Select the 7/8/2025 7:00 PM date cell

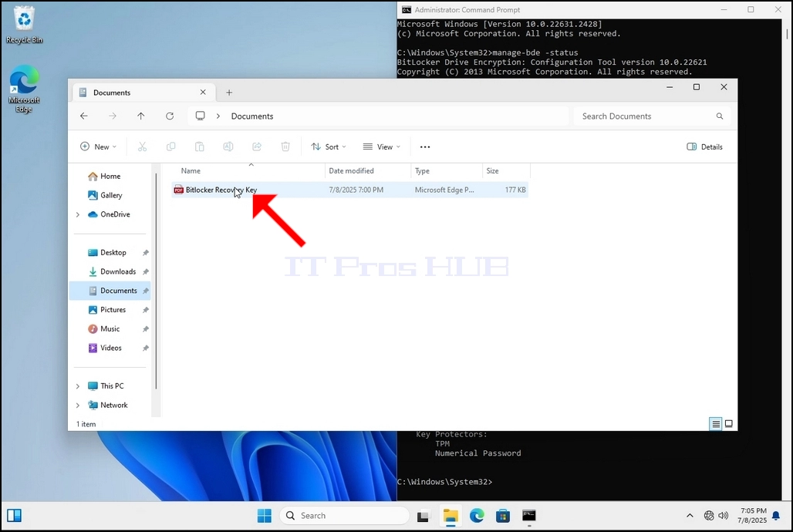[356, 190]
